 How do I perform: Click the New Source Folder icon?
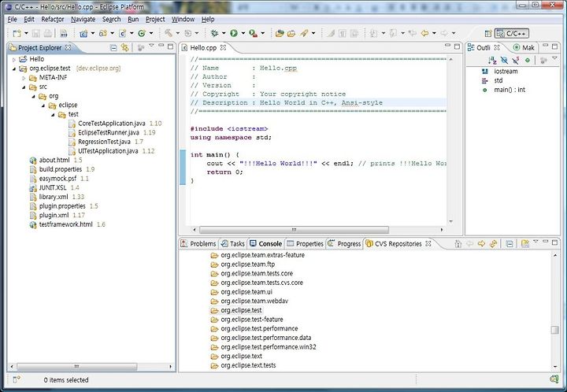tap(103, 33)
